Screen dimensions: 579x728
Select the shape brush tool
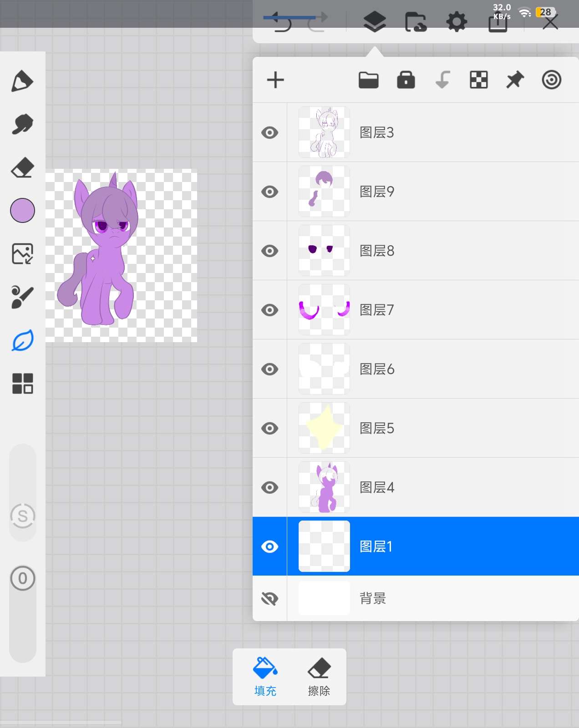22,297
